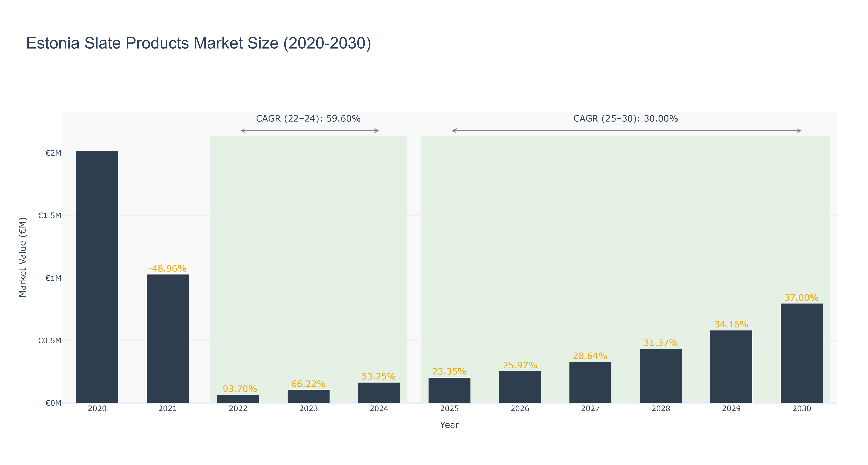Click the €0M y-axis tick label

pos(53,403)
